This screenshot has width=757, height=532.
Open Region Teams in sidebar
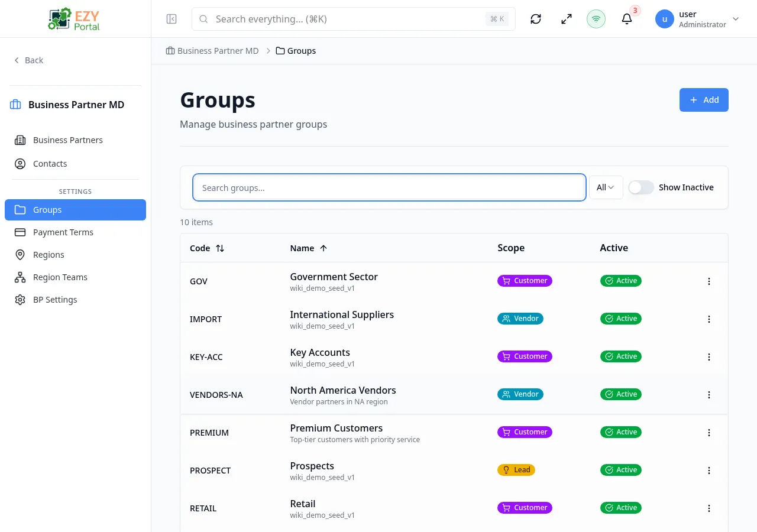(x=75, y=277)
